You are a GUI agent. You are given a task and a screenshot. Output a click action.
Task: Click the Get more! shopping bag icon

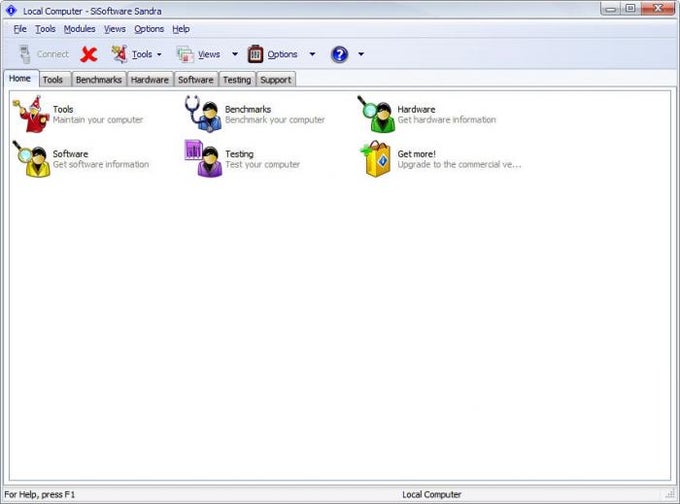[x=376, y=159]
